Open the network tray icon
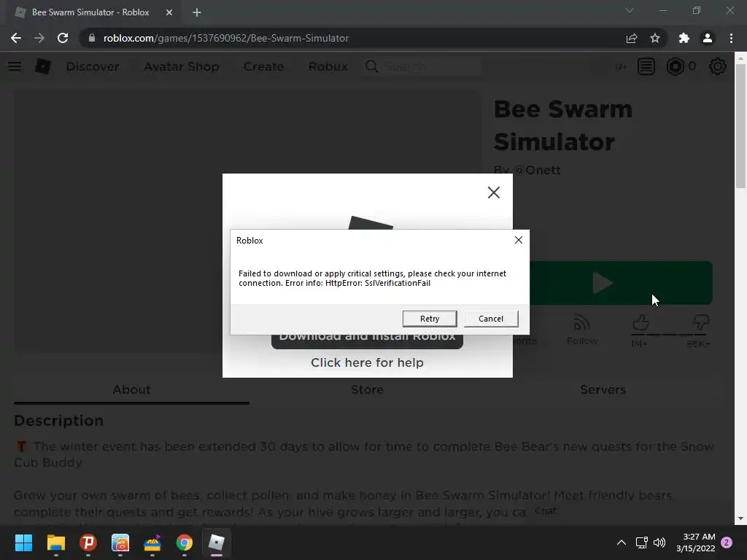This screenshot has width=747, height=560. click(x=641, y=542)
